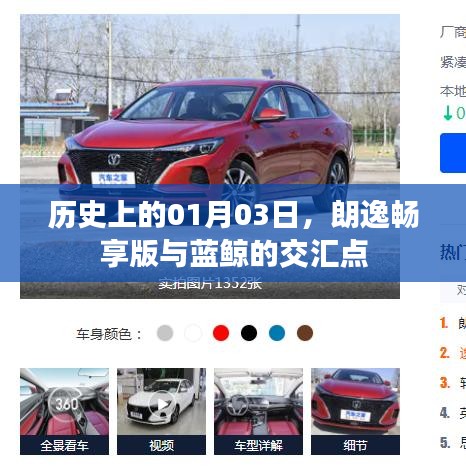This screenshot has width=466, height=466.
Task: Select the red body color swatch
Action: tap(221, 333)
